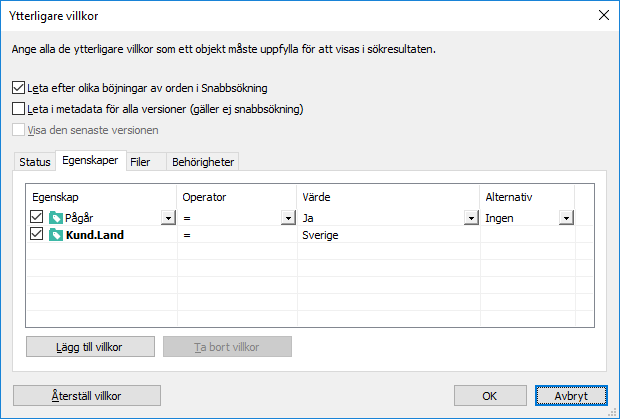
Task: Switch to the Behörigheter tab
Action: coord(203,162)
